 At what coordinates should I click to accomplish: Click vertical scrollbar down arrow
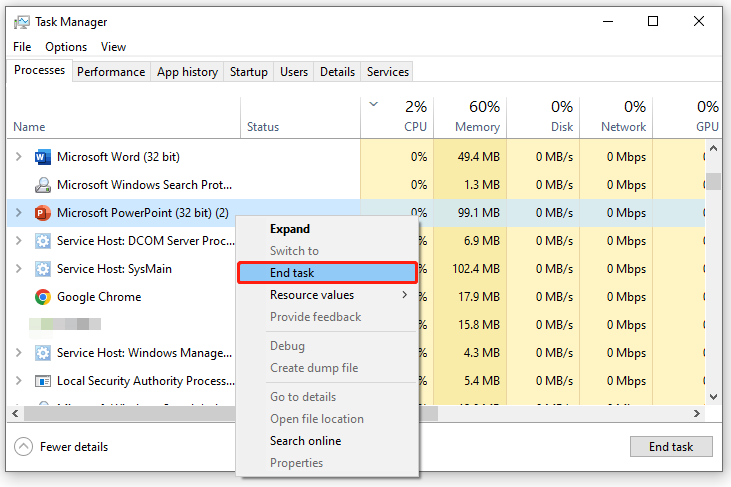[x=713, y=397]
